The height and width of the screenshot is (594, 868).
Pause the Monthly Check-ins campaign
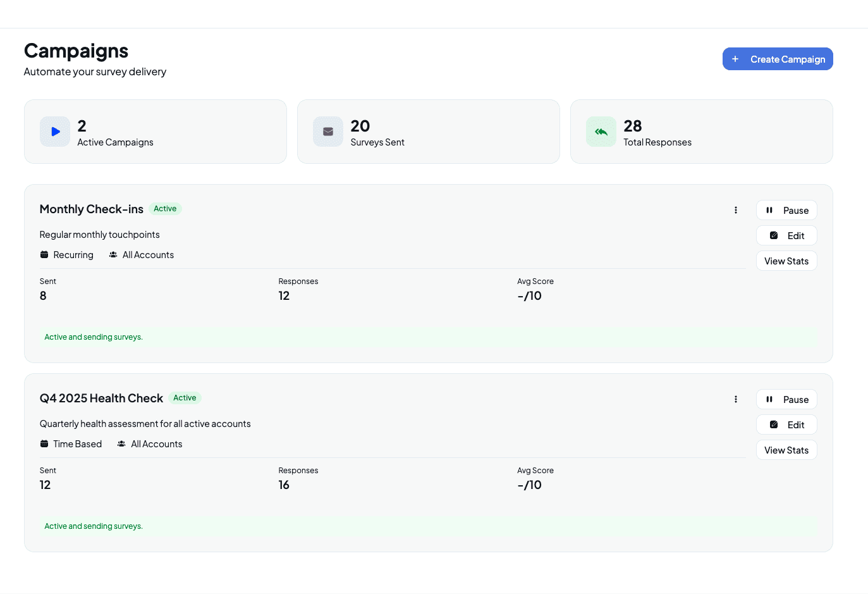coord(786,209)
